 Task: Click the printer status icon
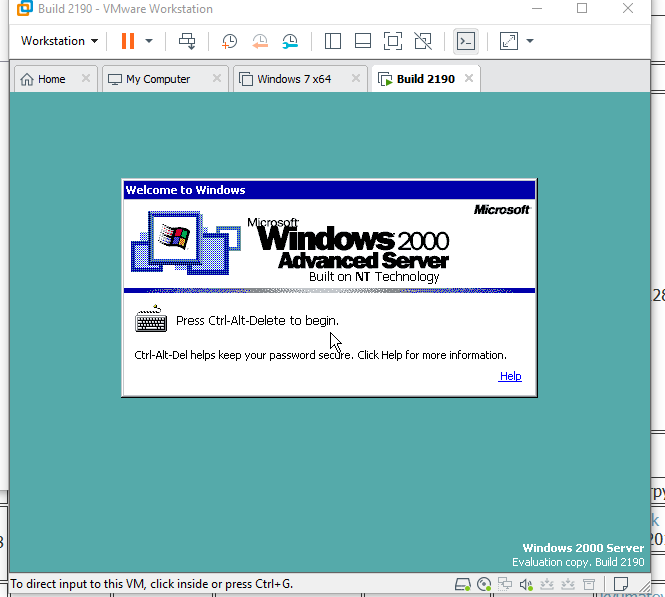click(589, 585)
